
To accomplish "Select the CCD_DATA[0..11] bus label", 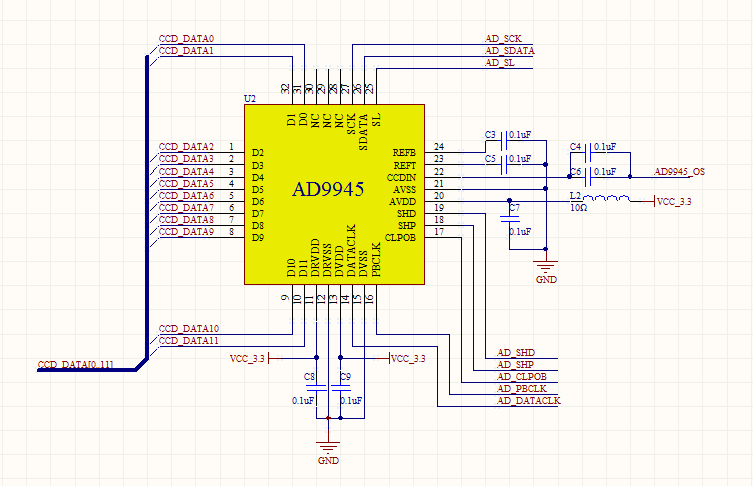I will pyautogui.click(x=76, y=364).
